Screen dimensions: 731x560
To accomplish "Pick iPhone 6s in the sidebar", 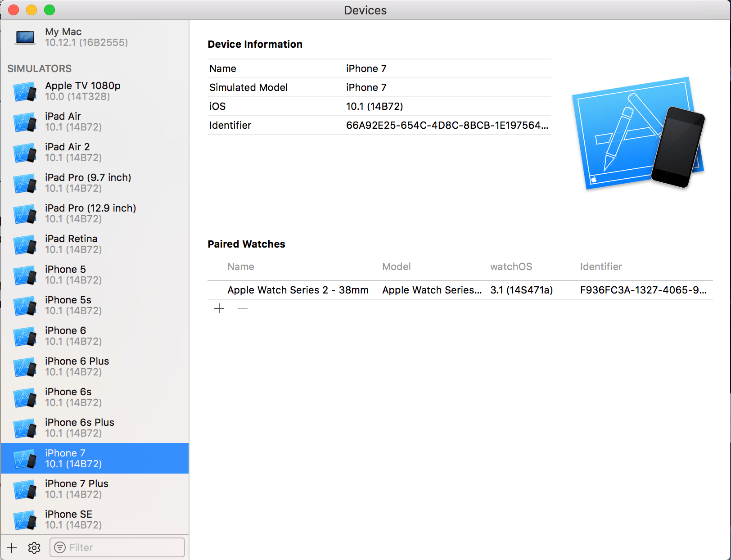I will [x=95, y=397].
